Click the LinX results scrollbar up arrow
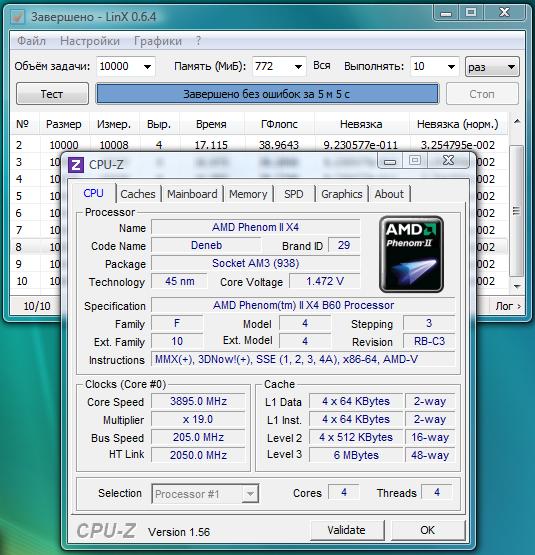 517,121
